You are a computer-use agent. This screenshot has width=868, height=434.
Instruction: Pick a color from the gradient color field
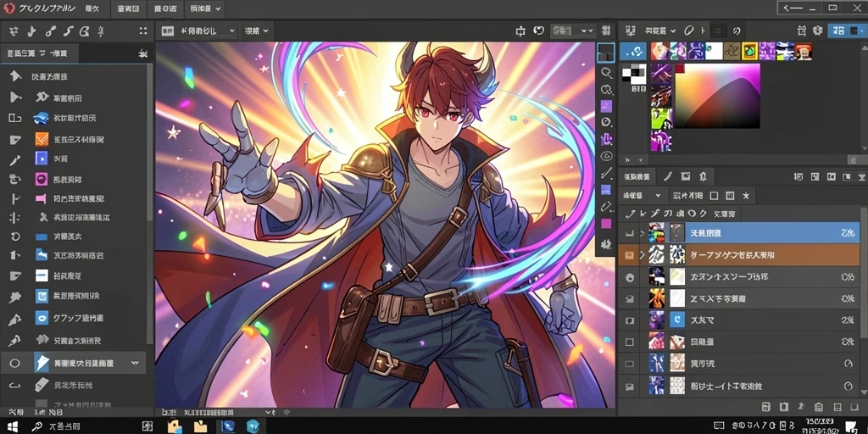tap(717, 96)
